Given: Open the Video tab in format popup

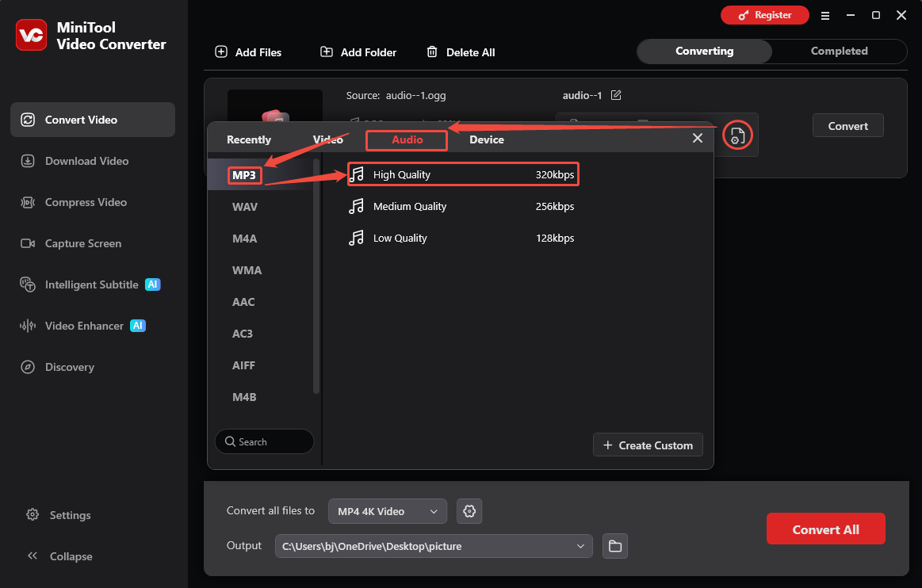Looking at the screenshot, I should click(328, 139).
